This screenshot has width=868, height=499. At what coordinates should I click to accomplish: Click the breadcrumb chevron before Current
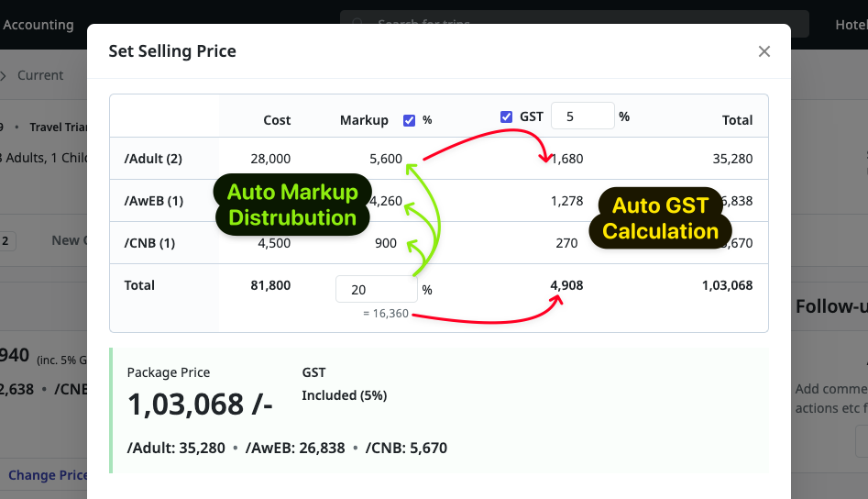pos(5,75)
